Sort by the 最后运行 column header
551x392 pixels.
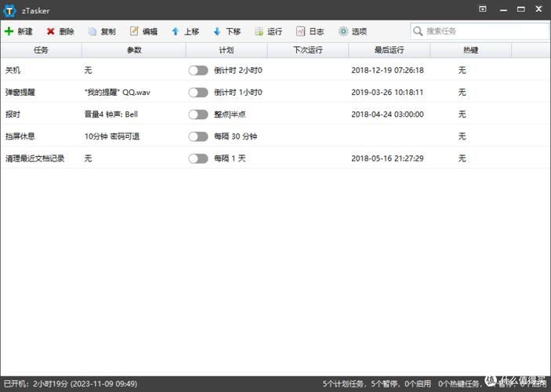pyautogui.click(x=390, y=50)
